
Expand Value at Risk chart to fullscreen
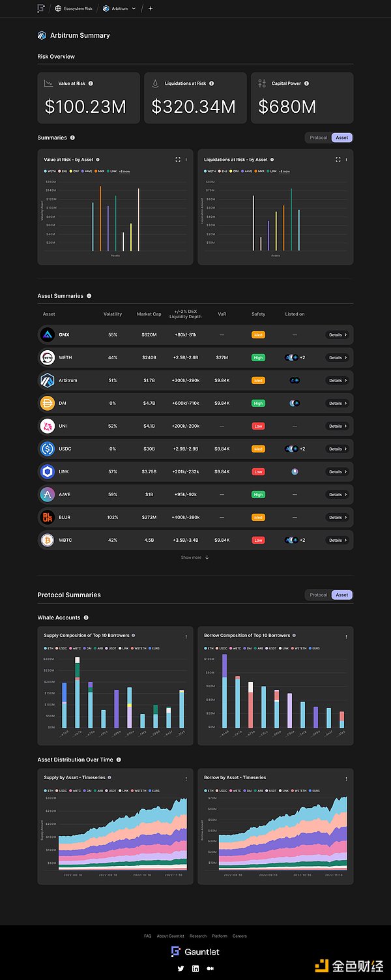178,159
